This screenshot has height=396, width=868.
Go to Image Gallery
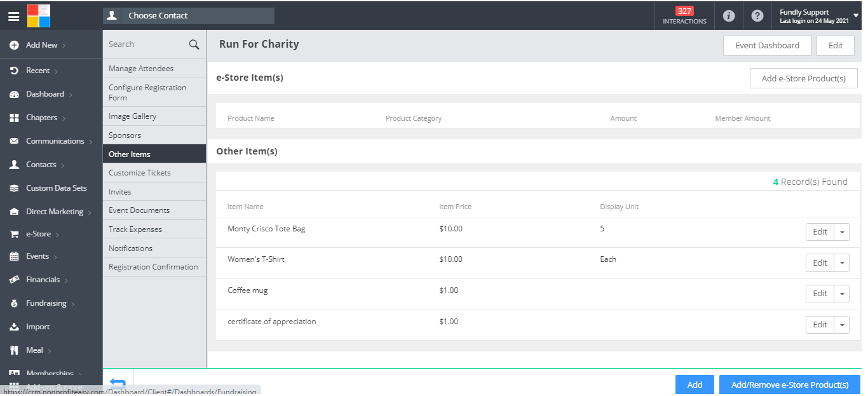pos(154,116)
